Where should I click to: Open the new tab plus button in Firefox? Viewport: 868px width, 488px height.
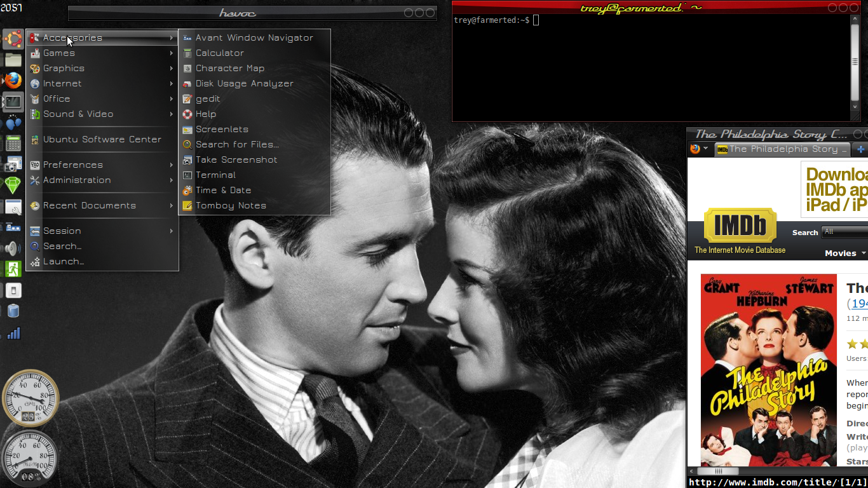pyautogui.click(x=860, y=149)
